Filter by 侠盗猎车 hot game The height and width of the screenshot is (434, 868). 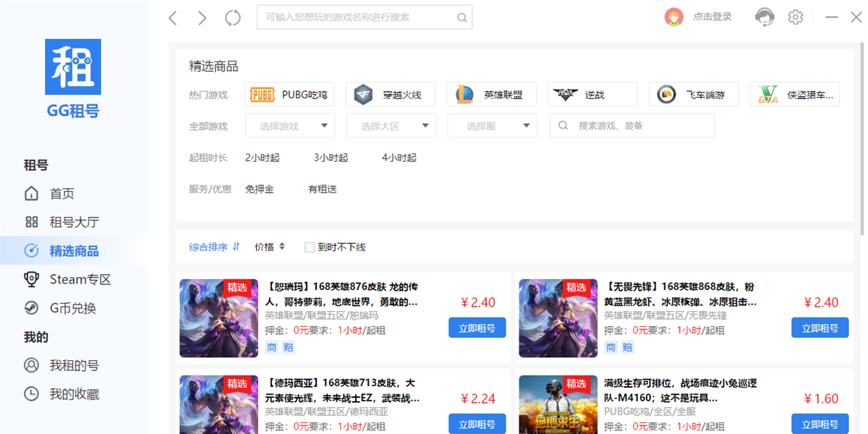click(x=794, y=94)
